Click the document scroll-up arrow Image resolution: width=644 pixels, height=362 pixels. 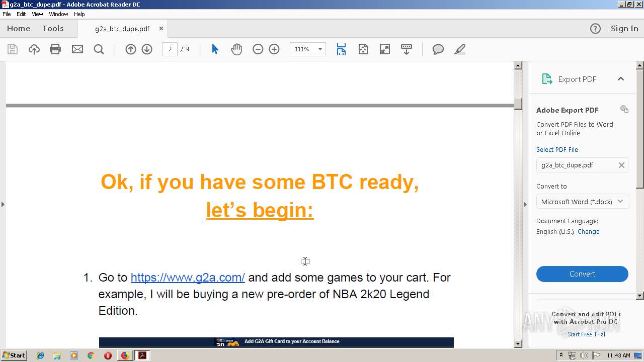point(518,65)
